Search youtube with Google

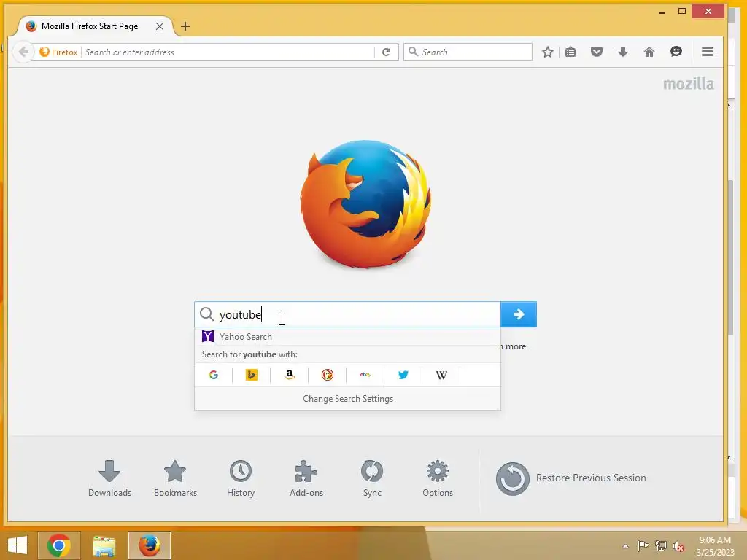point(214,375)
